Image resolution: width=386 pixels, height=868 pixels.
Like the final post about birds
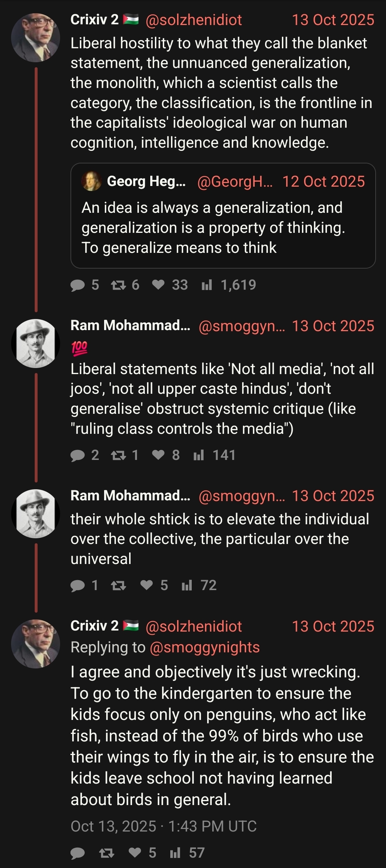(x=135, y=853)
